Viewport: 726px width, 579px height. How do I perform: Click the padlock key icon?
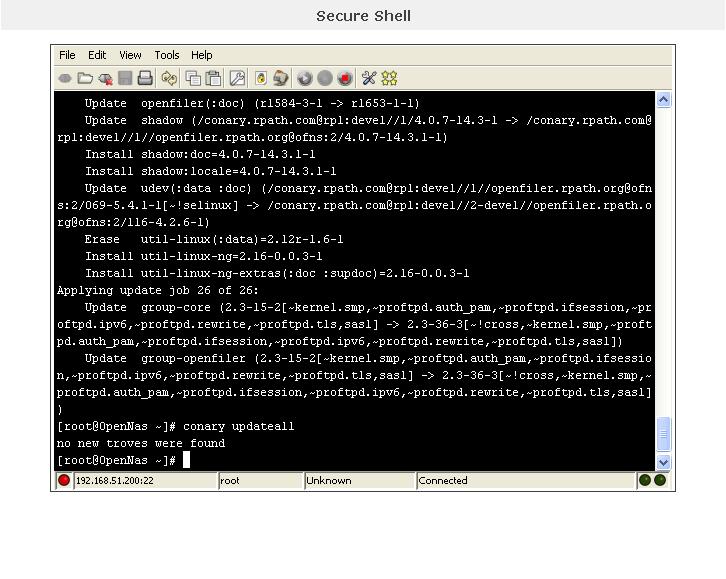pyautogui.click(x=261, y=78)
